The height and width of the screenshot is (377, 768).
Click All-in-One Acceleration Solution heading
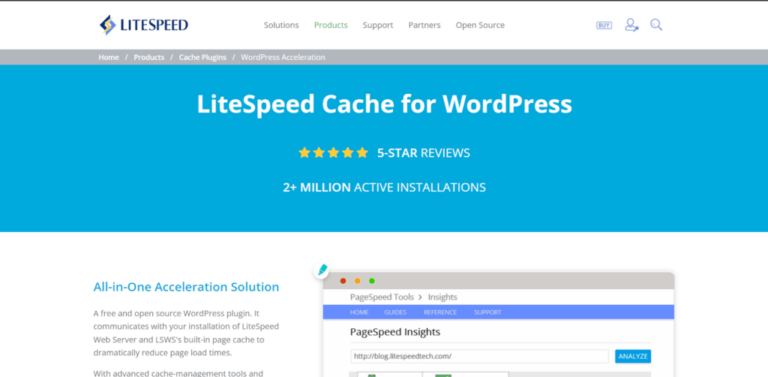186,287
